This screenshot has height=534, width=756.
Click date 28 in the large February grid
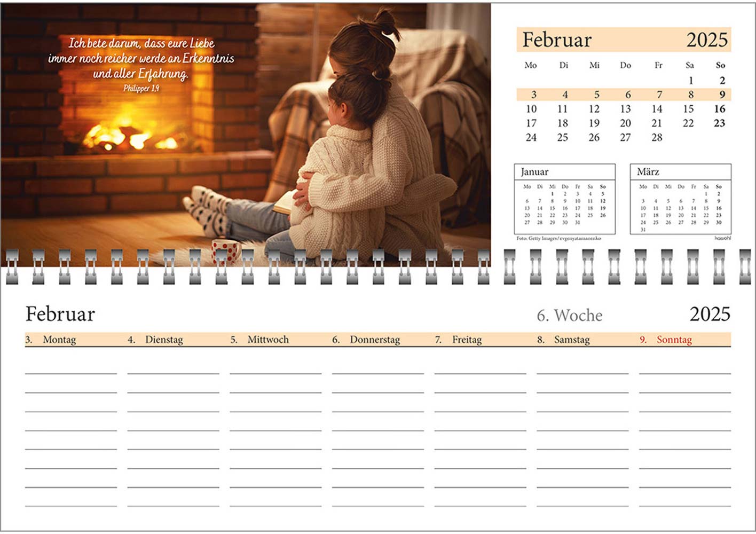657,138
